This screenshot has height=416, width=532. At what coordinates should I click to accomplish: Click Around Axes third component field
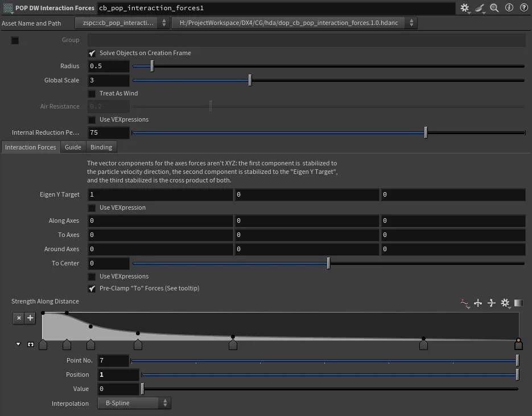coord(453,249)
